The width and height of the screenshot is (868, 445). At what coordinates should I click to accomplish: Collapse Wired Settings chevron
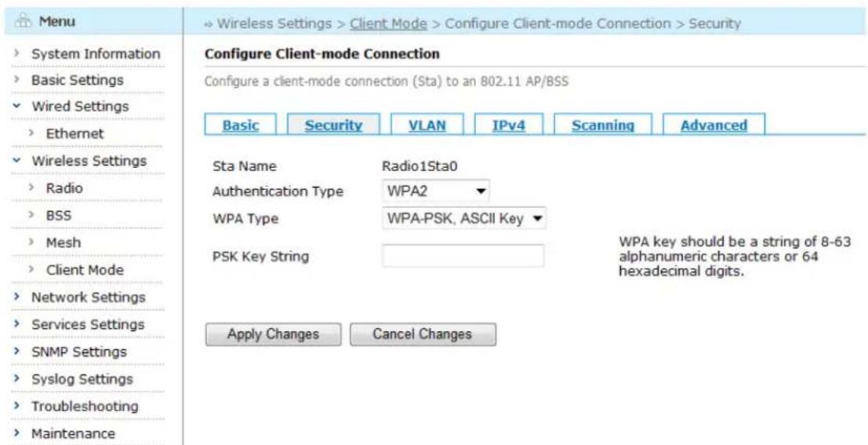[18, 106]
